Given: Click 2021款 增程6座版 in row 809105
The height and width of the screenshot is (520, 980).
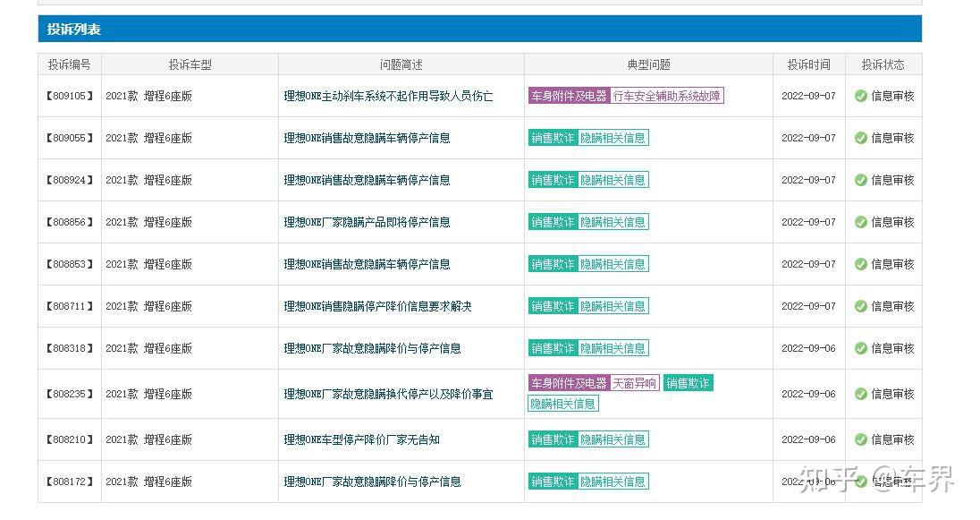Looking at the screenshot, I should 148,96.
